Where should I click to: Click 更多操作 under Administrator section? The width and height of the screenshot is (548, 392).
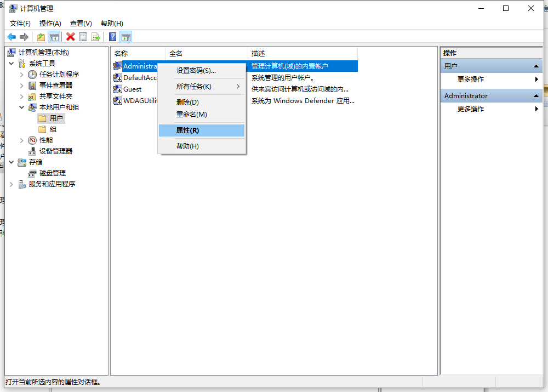(471, 109)
